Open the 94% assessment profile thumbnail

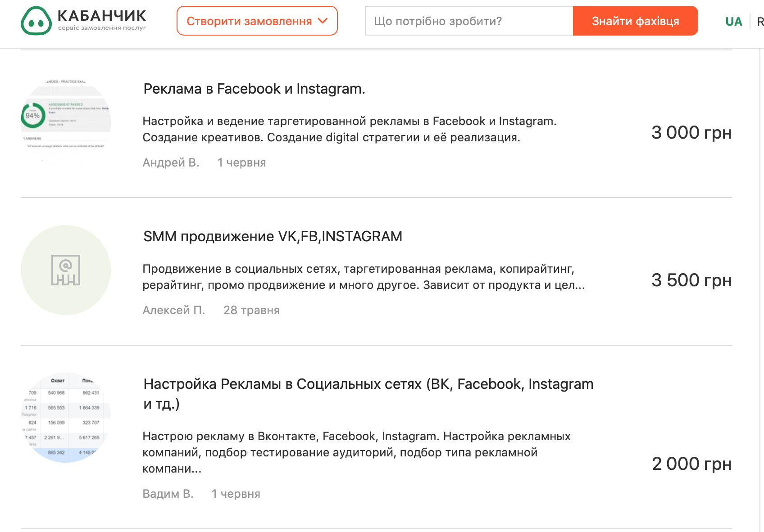point(66,122)
